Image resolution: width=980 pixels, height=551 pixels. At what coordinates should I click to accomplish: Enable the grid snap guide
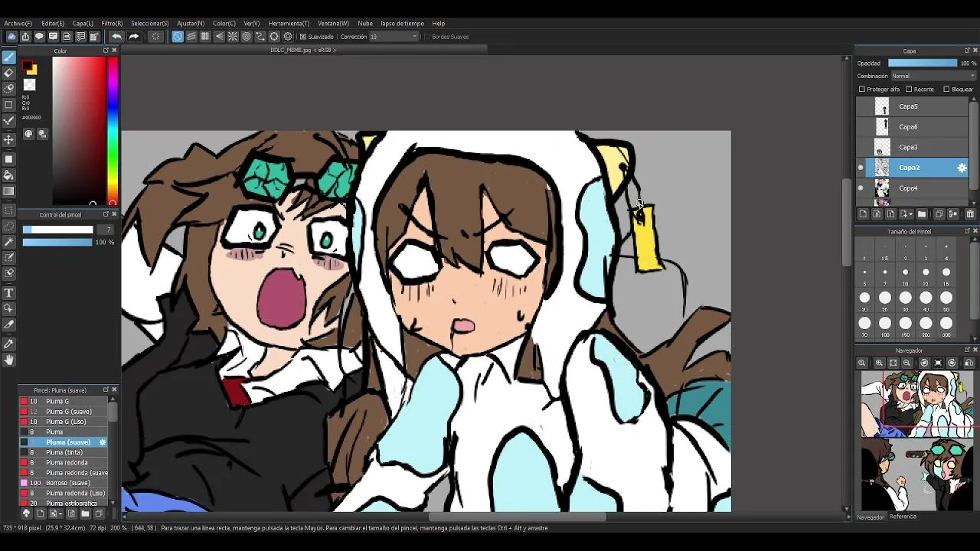(x=205, y=36)
